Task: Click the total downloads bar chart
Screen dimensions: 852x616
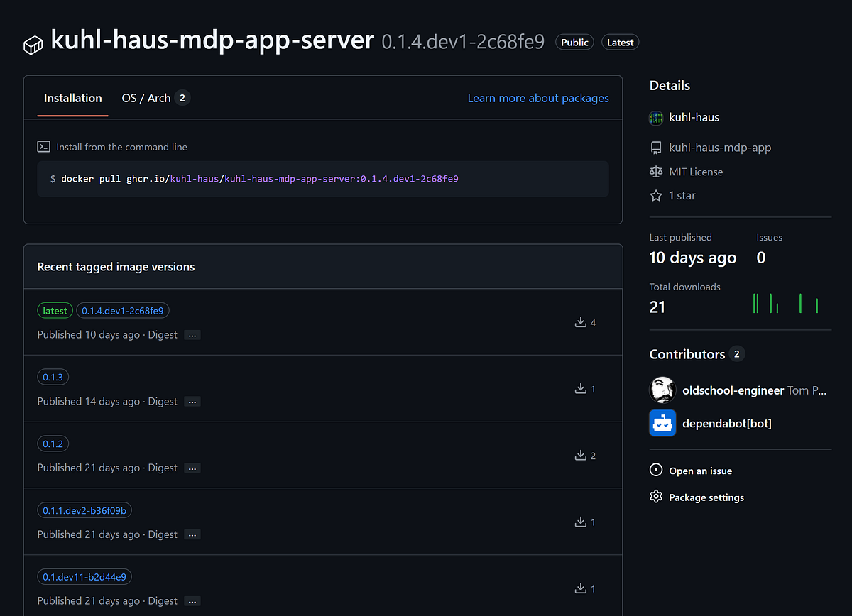Action: 786,304
